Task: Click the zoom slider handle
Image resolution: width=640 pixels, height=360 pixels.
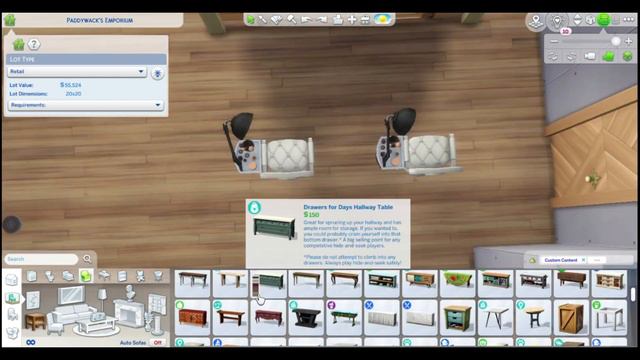Action: [x=616, y=41]
